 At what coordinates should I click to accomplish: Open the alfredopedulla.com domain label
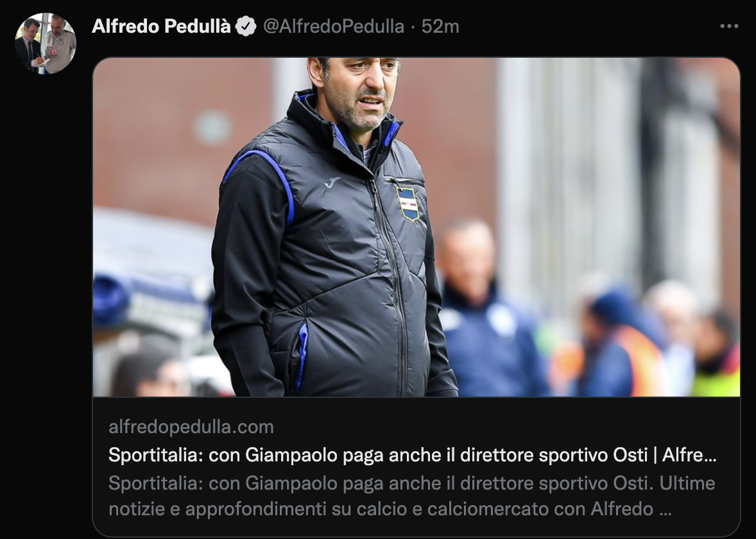click(191, 427)
